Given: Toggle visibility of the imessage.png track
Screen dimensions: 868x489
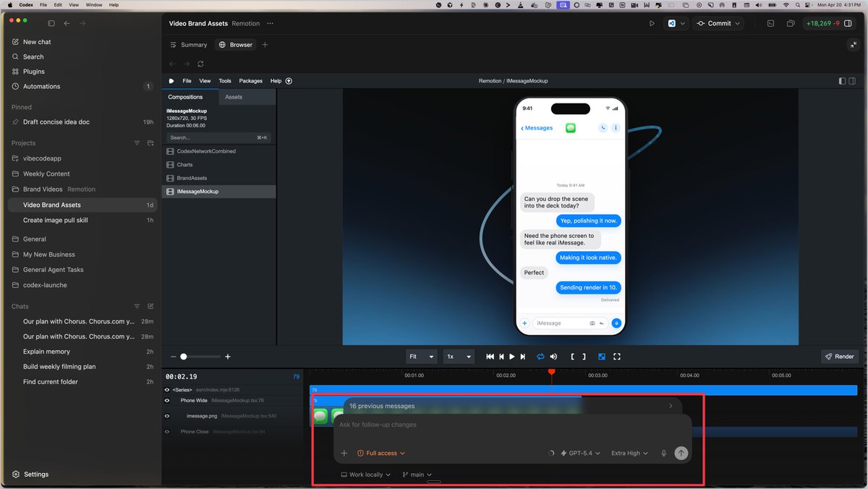Looking at the screenshot, I should (x=167, y=416).
